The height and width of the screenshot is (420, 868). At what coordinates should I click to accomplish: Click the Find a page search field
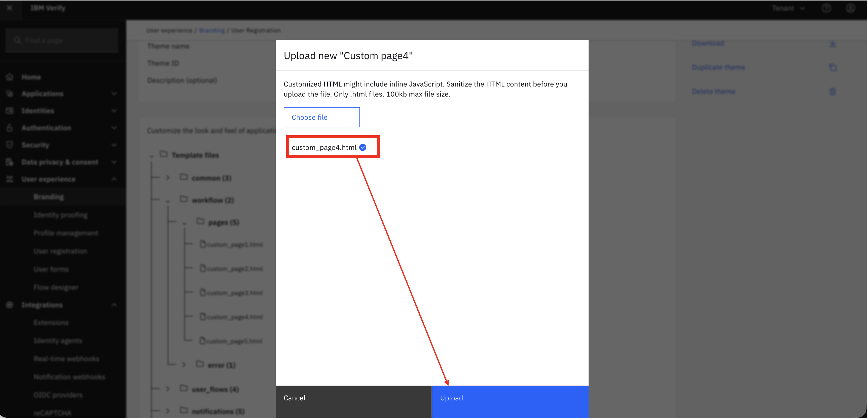tap(62, 41)
